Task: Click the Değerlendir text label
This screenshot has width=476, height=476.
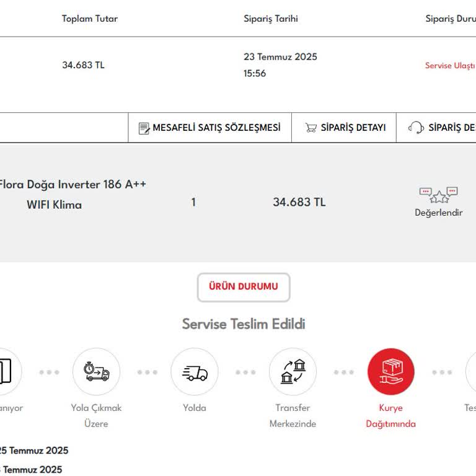Action: click(438, 213)
